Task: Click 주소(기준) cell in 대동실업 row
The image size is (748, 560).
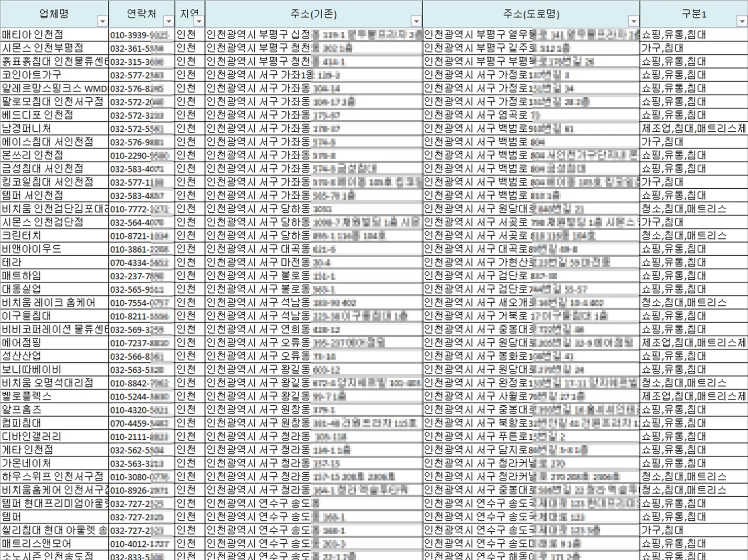Action: pyautogui.click(x=314, y=289)
